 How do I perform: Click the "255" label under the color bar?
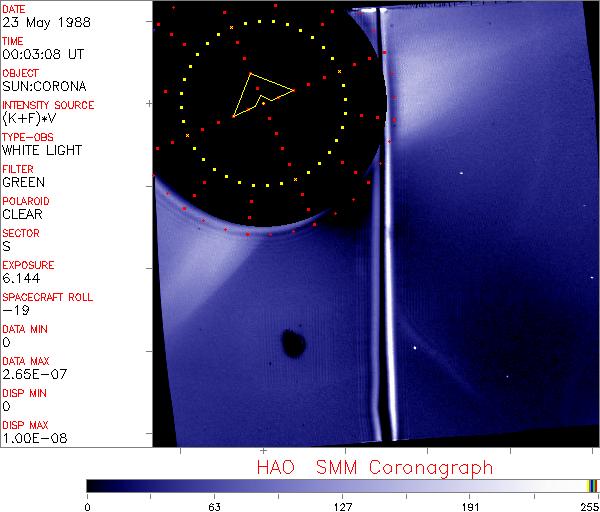click(x=587, y=505)
